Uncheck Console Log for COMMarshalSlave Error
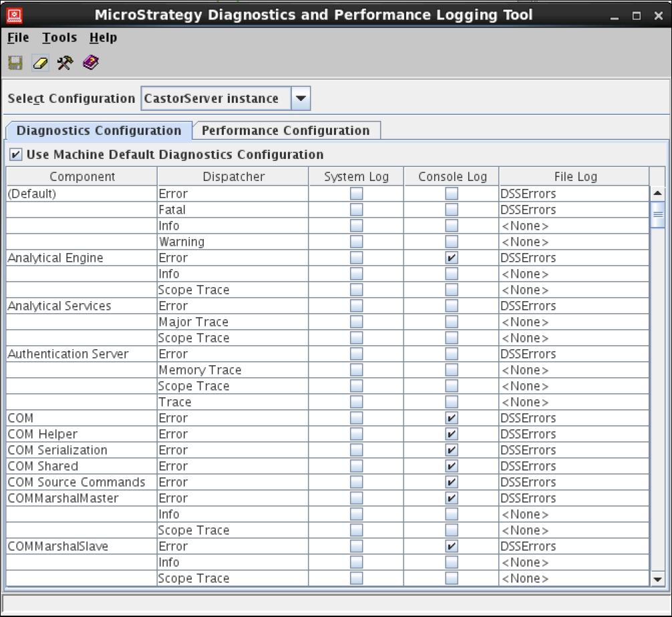Viewport: 672px width, 617px height. [x=452, y=546]
